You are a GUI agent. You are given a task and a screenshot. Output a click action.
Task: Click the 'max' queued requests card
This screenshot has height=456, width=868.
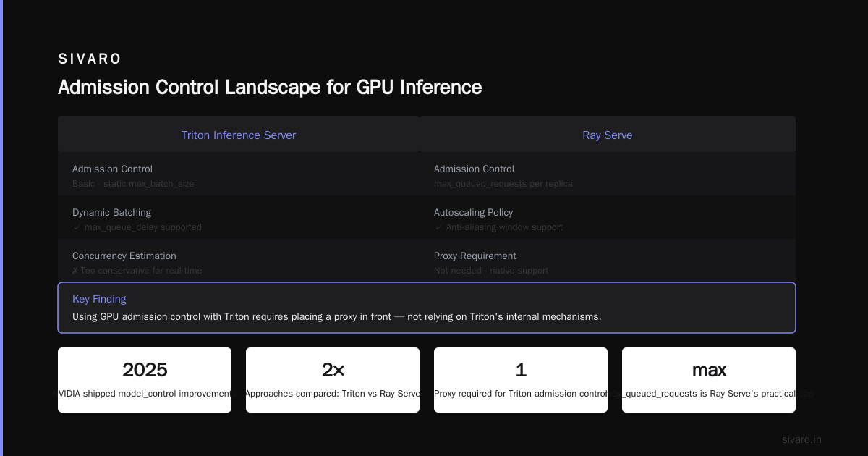[x=709, y=380]
